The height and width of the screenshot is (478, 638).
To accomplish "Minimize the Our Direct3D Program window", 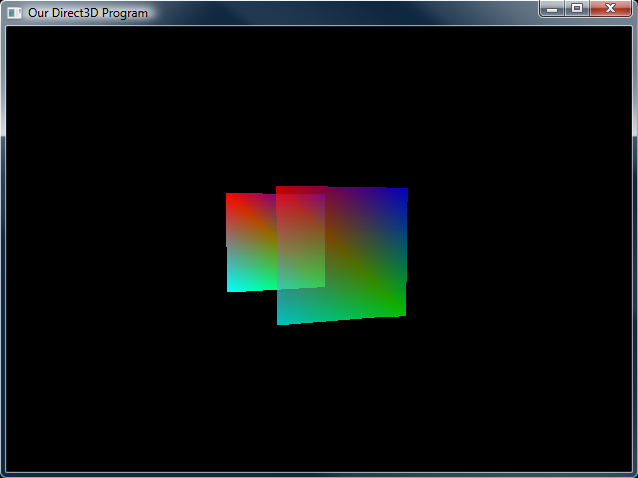I will tap(552, 8).
